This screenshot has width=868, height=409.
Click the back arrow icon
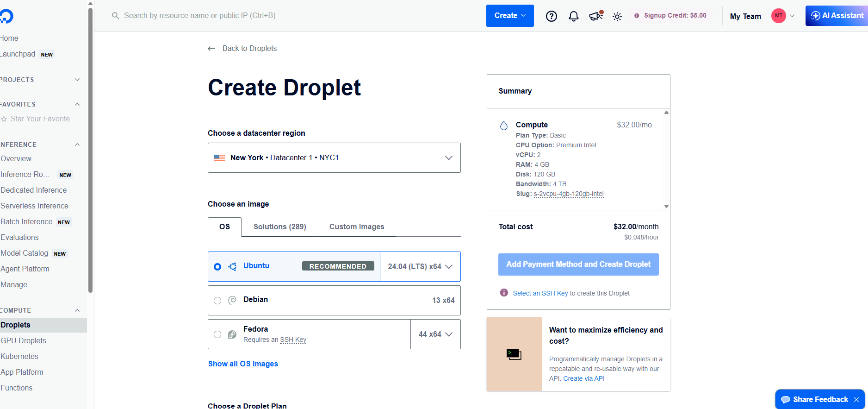pos(211,49)
